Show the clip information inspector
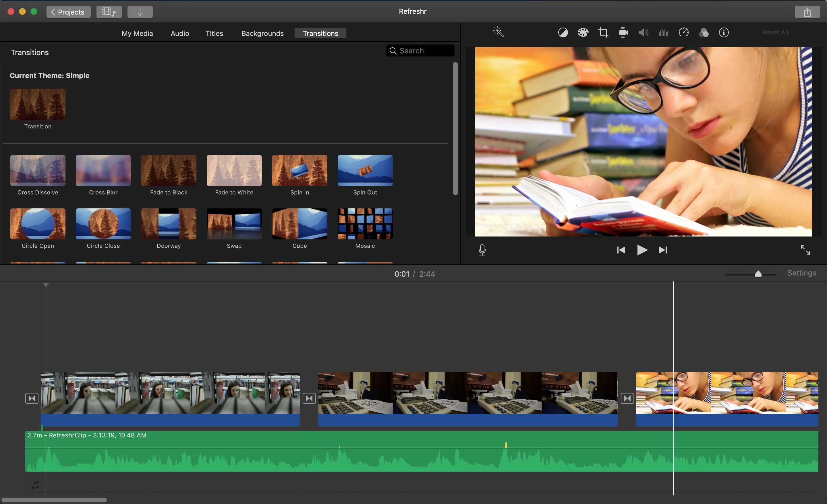 [x=724, y=32]
